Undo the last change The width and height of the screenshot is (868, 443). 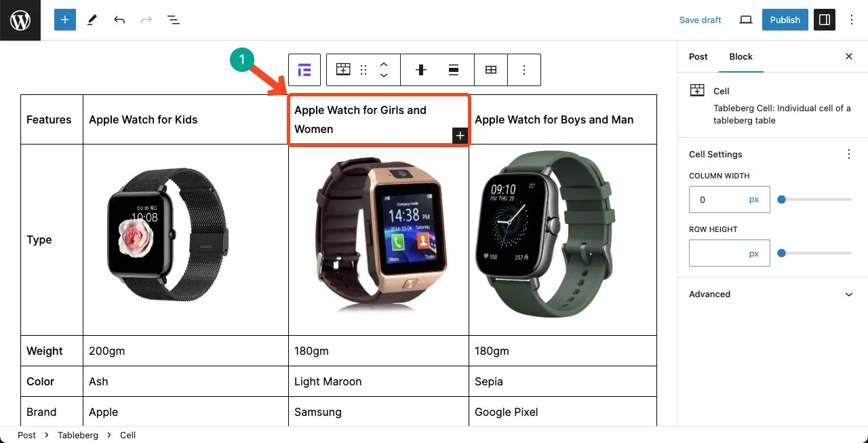pyautogui.click(x=119, y=20)
